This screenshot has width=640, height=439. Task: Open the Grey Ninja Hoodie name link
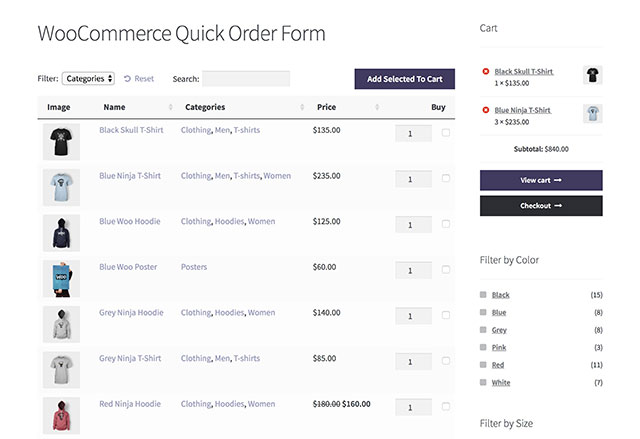(x=131, y=313)
